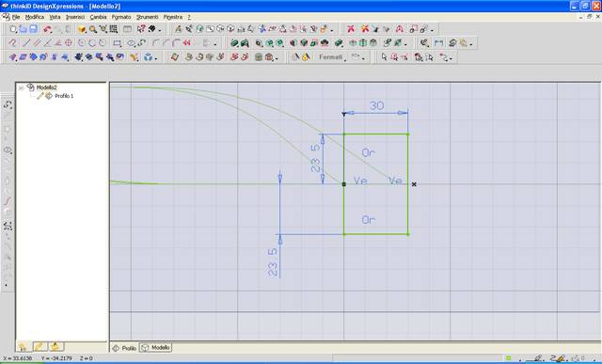Click the ellipse icon in left sidebar

pos(8,150)
